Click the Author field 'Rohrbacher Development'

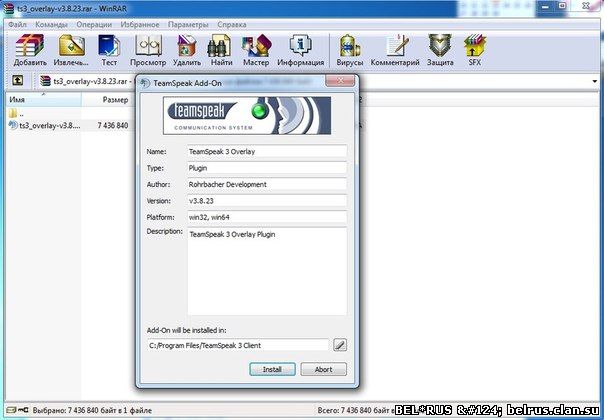click(267, 185)
